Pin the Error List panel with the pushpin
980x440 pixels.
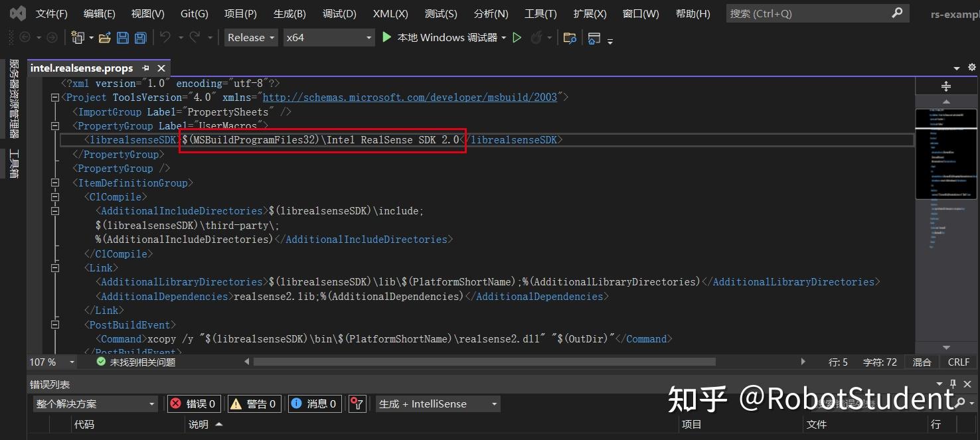point(953,384)
